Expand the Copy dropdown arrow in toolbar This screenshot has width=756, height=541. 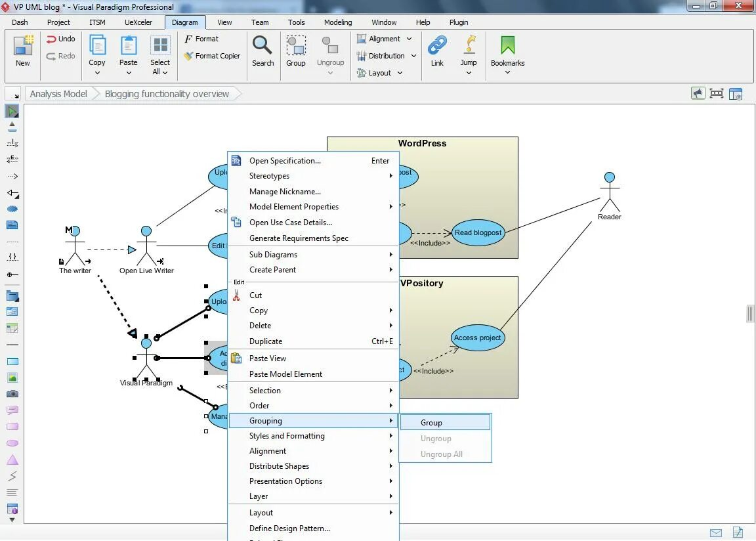click(x=97, y=73)
